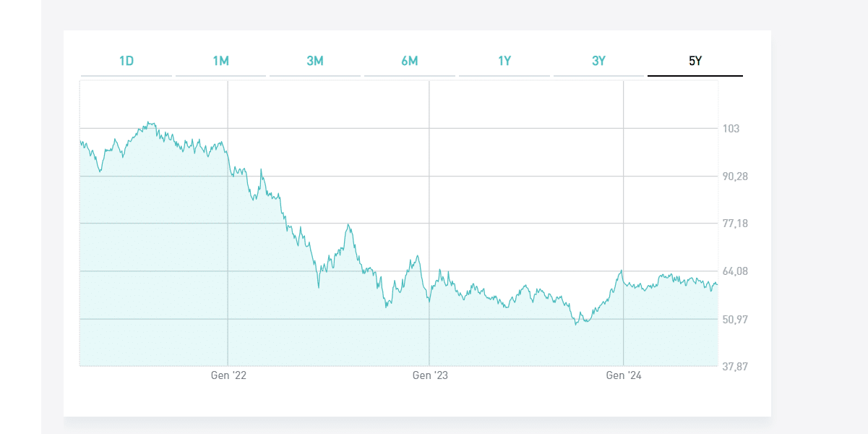Click the active 5Y tab
Viewport: 868px width, 434px height.
[x=695, y=61]
